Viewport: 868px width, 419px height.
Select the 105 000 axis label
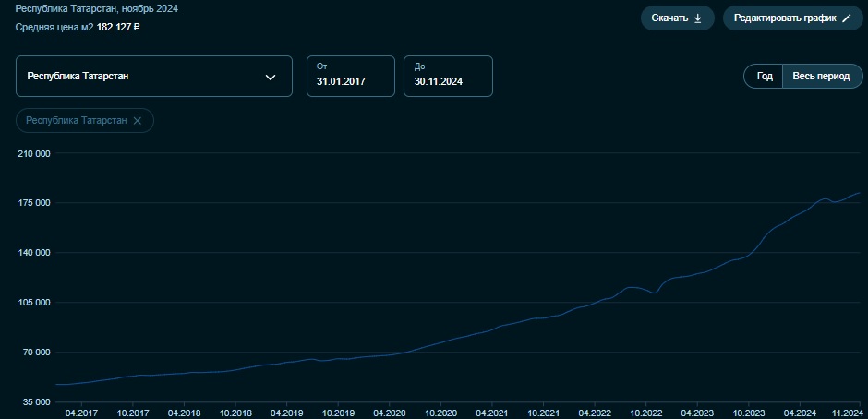[34, 303]
